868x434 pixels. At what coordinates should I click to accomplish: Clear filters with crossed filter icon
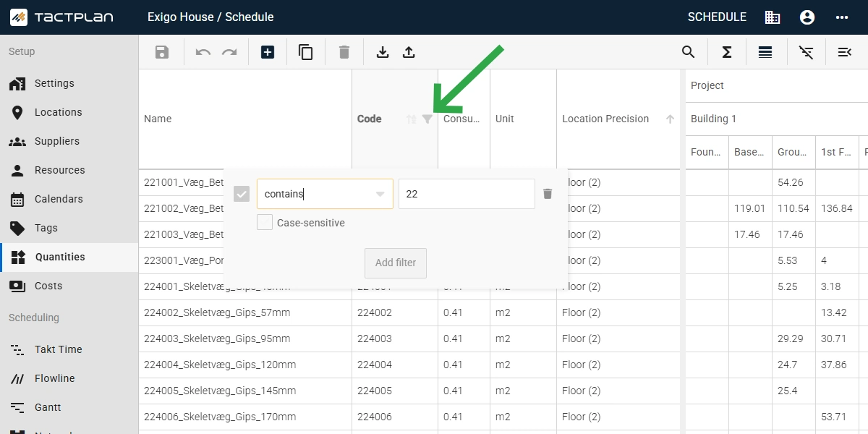[806, 52]
